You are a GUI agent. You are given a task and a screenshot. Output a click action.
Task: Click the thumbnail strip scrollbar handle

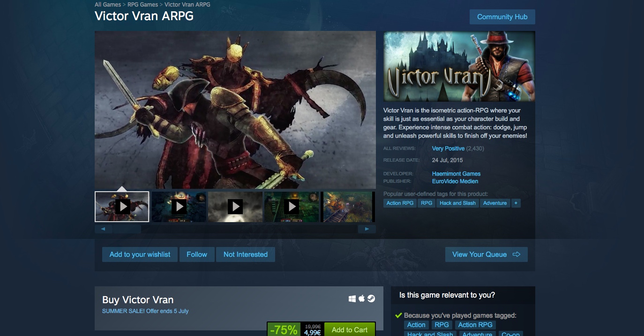point(127,229)
